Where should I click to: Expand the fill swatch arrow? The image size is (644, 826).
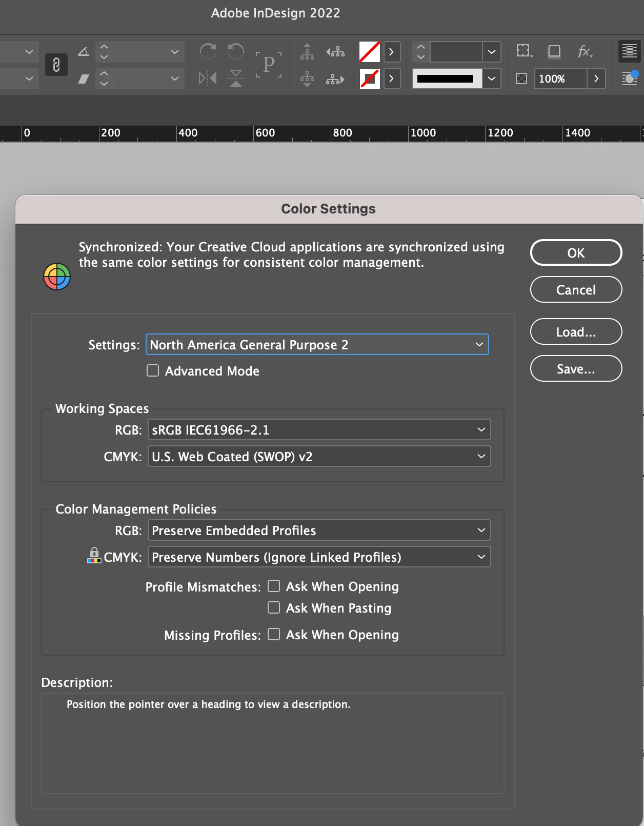[392, 52]
